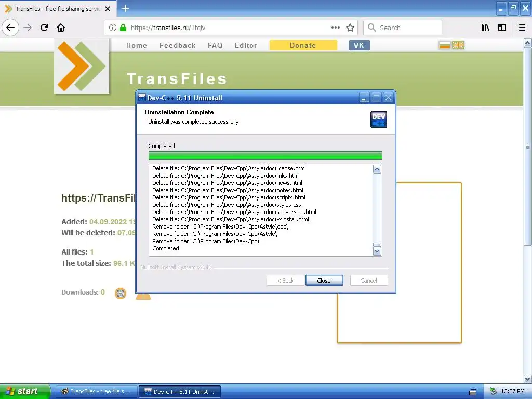Click the taskbar clock 12:57 PM
Image resolution: width=532 pixels, height=399 pixels.
click(512, 391)
